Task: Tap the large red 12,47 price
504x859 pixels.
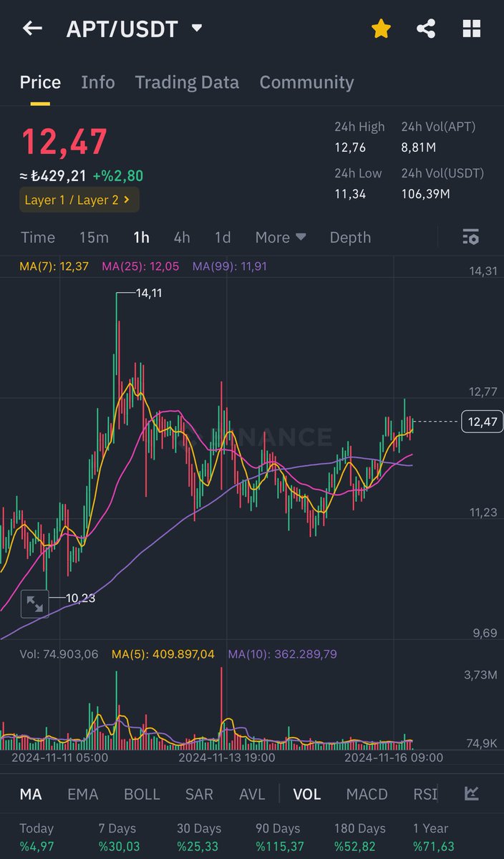Action: pyautogui.click(x=64, y=141)
